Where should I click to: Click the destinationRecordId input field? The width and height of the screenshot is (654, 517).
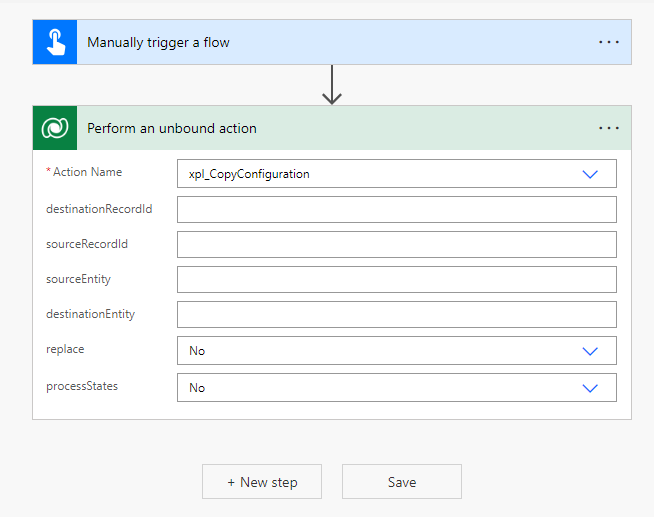(397, 209)
